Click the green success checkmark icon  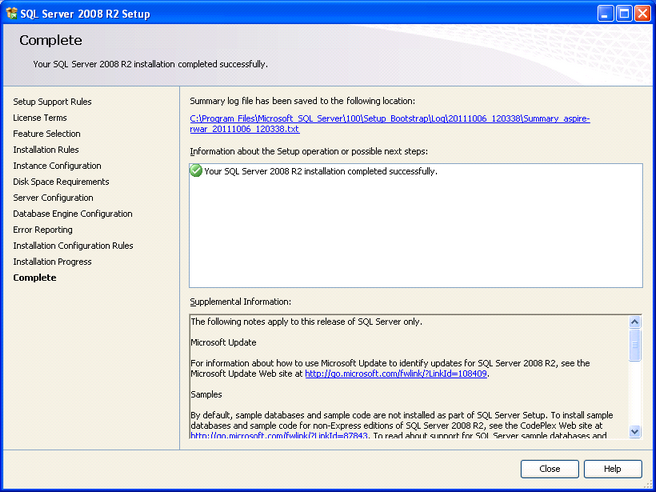click(196, 171)
